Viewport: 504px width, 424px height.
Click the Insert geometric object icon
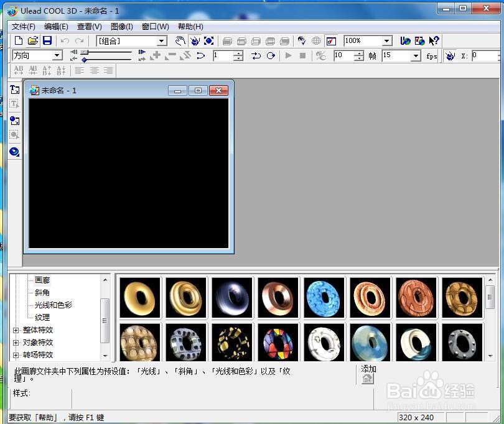coord(14,152)
